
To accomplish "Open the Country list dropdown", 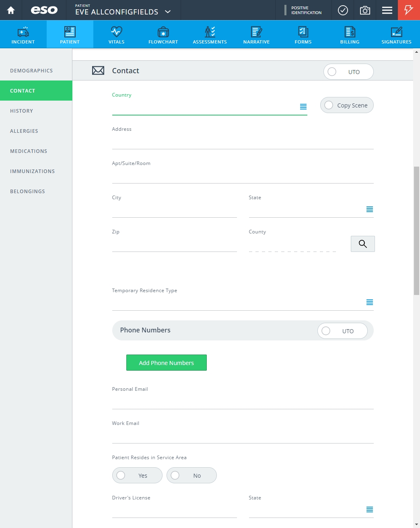I will [303, 107].
